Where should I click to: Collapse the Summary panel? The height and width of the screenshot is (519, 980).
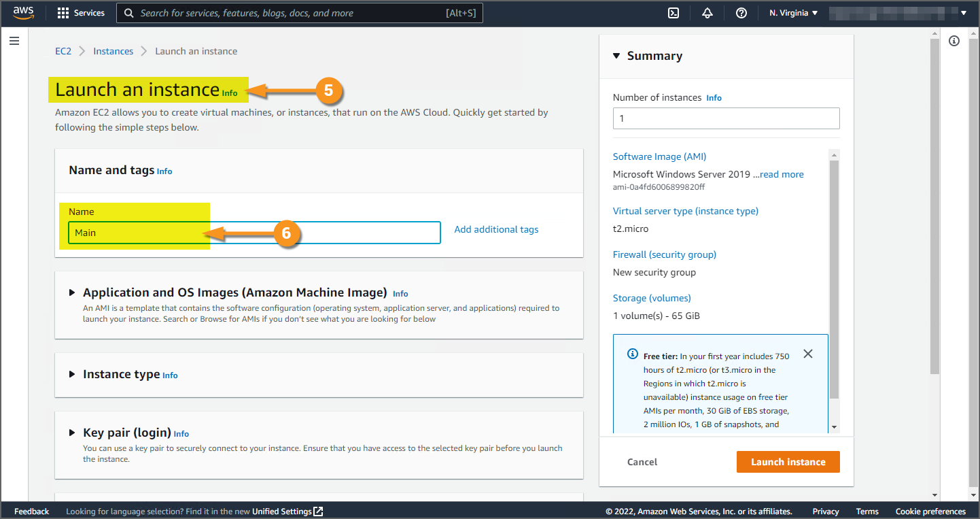pyautogui.click(x=616, y=56)
